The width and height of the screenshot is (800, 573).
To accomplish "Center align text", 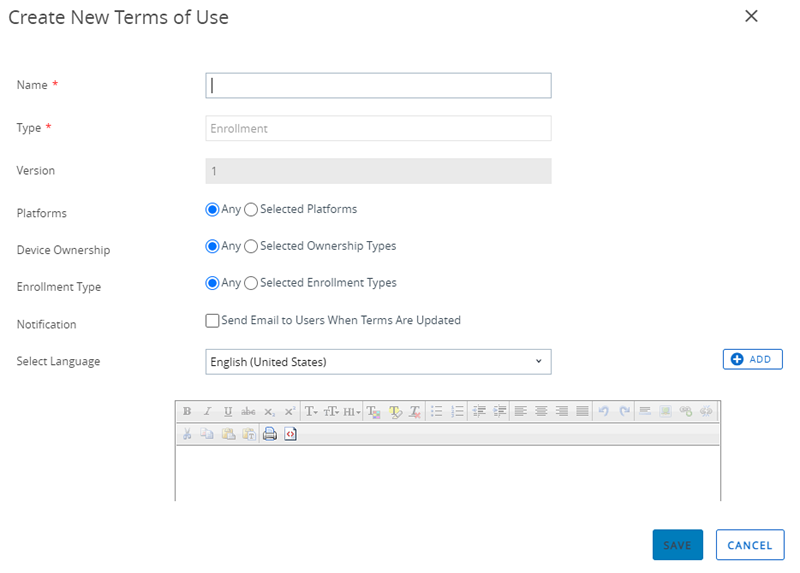I will point(541,411).
